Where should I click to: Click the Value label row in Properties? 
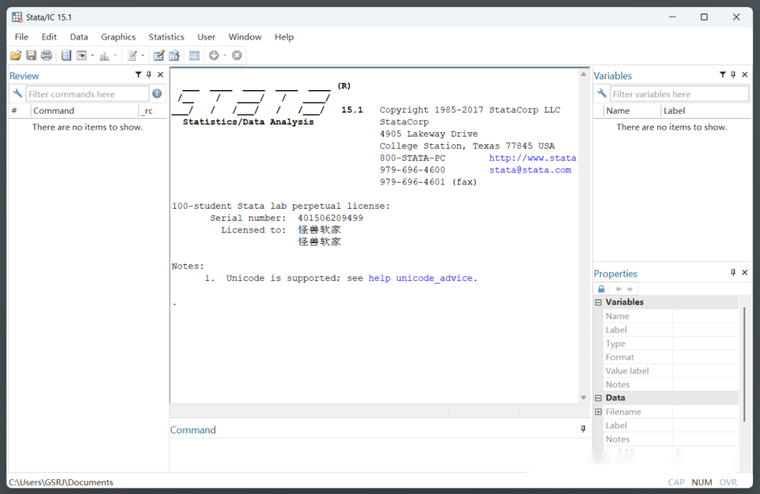(x=671, y=371)
